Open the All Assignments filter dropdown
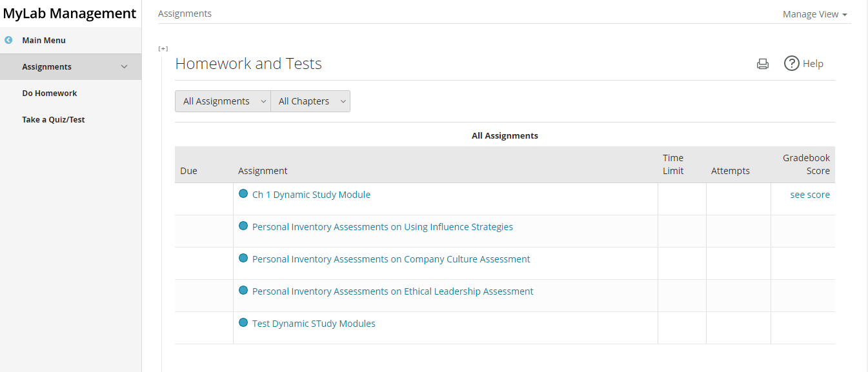868x372 pixels. (x=223, y=101)
